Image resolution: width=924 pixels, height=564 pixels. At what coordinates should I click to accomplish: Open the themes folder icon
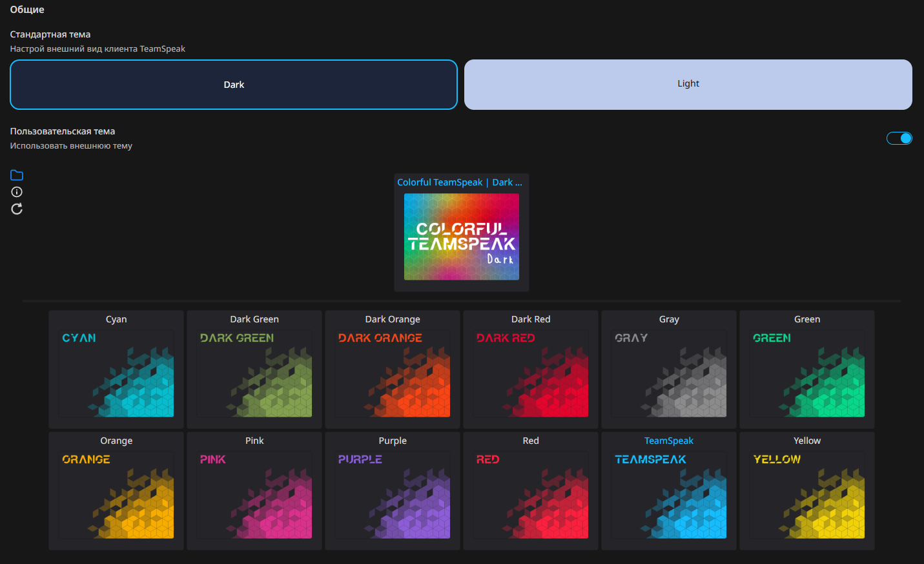pos(17,175)
